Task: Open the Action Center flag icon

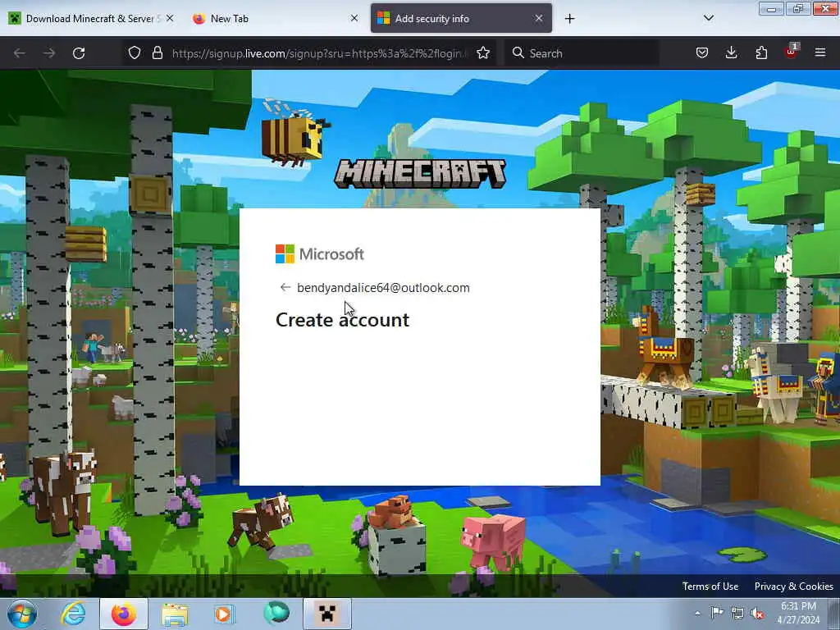Action: pos(717,613)
